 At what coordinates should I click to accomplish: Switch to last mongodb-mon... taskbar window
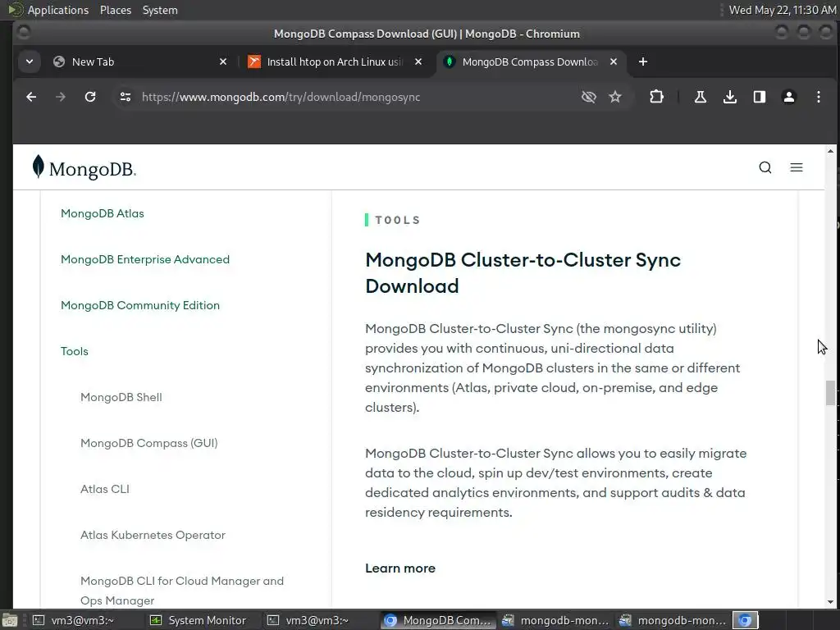(x=673, y=620)
